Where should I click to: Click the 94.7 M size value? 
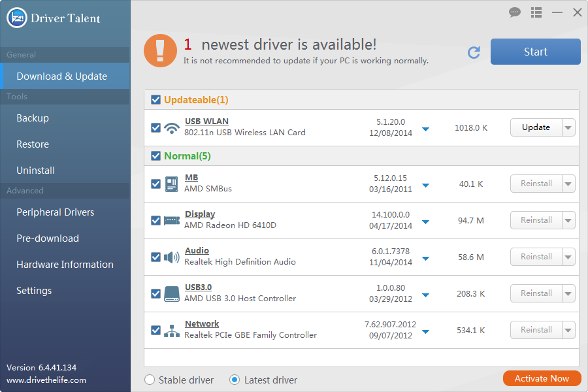[470, 221]
